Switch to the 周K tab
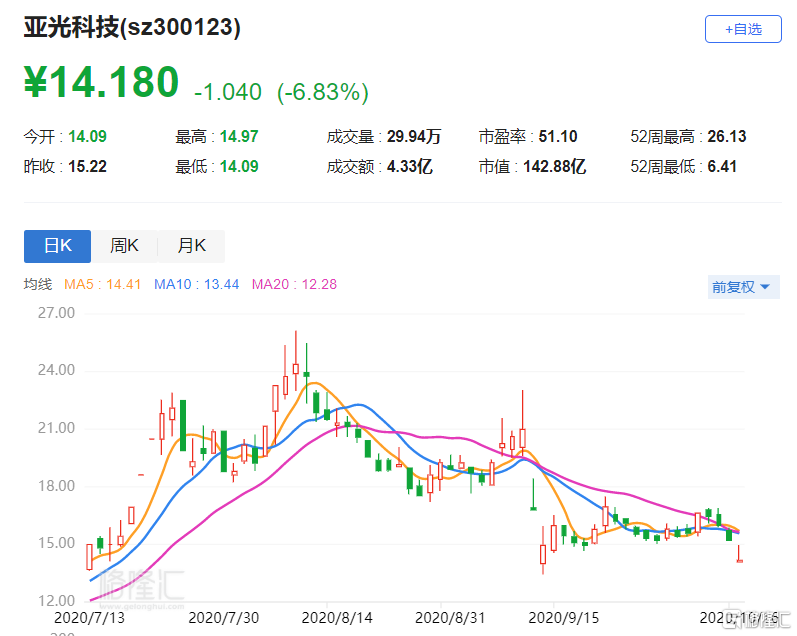 [124, 246]
